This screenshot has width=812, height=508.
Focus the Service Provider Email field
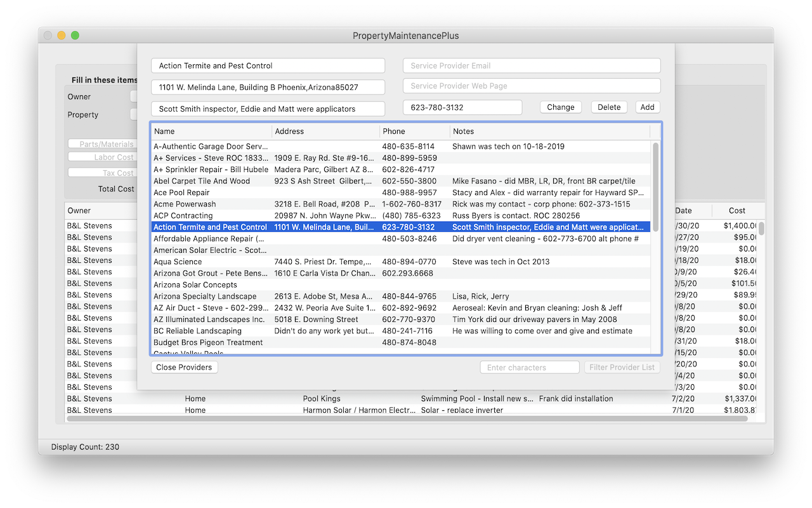pos(532,65)
